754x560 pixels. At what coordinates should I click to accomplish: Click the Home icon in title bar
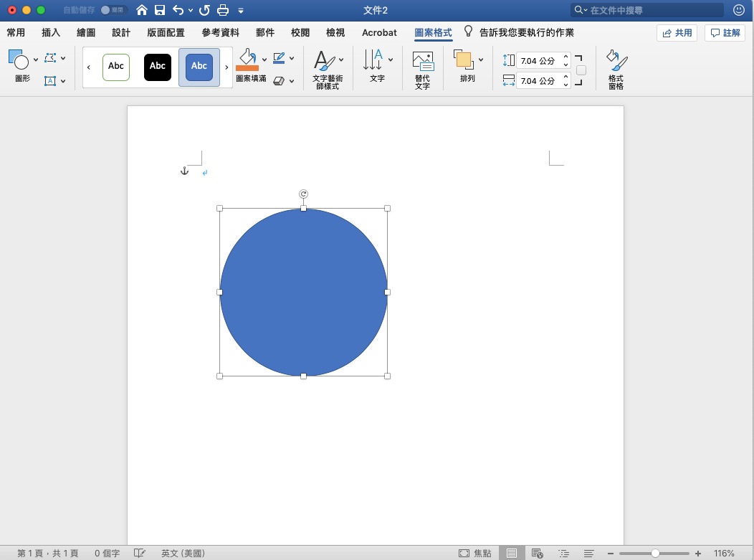coord(142,10)
